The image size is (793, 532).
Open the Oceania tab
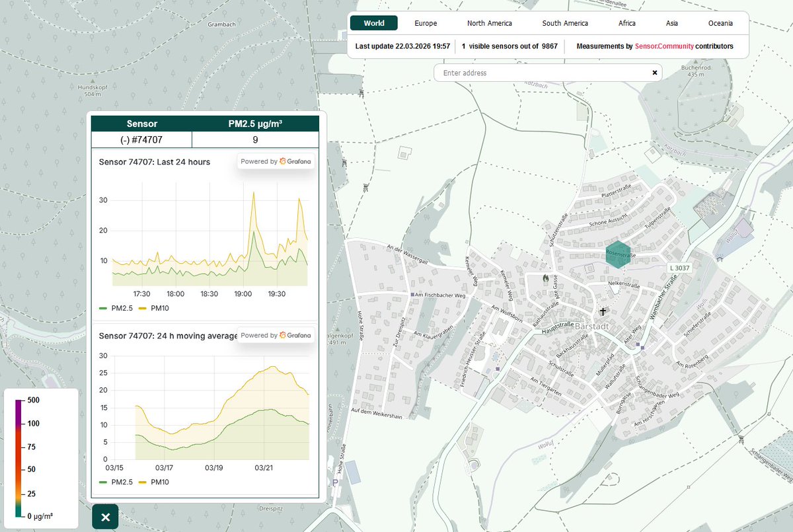tap(720, 23)
